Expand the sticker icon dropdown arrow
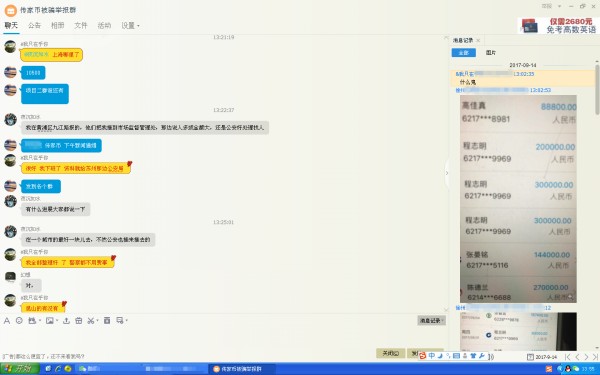 coord(40,321)
